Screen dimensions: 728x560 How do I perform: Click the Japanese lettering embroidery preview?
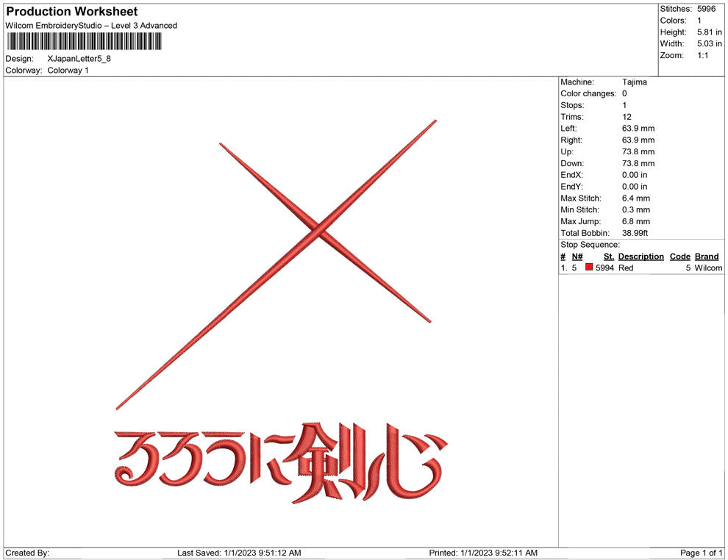279,463
